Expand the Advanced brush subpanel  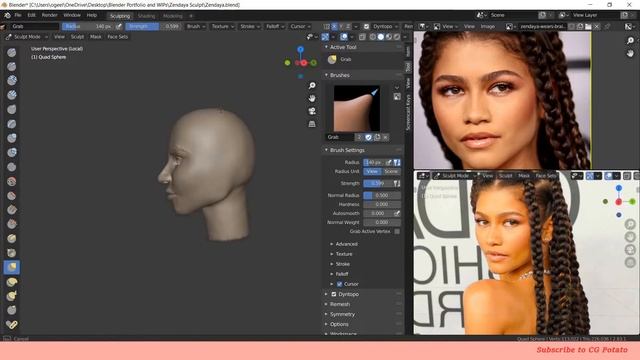click(346, 244)
